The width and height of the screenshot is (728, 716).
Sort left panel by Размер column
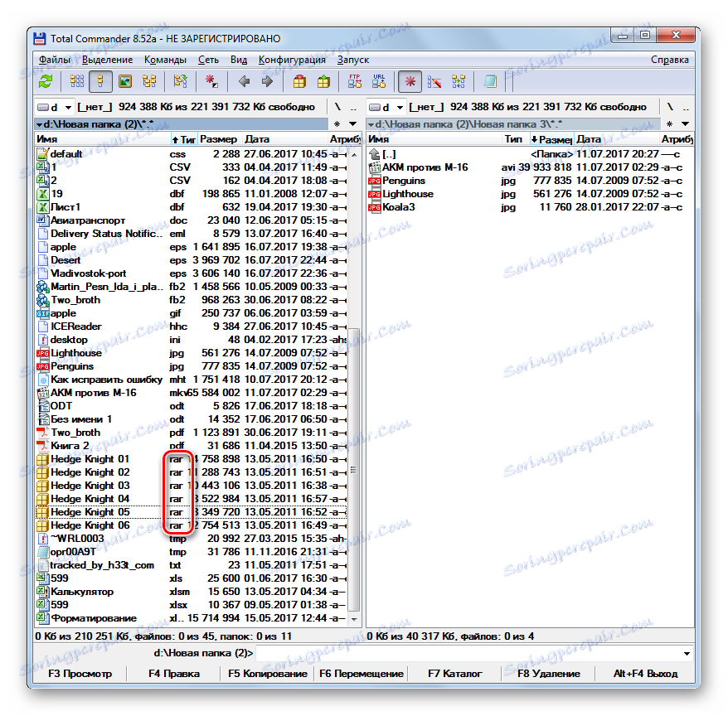coord(219,139)
